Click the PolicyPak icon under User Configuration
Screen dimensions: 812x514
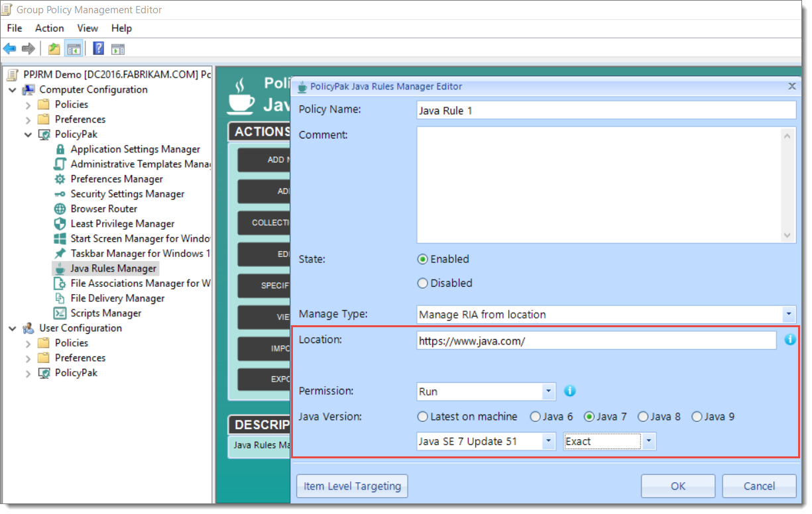pyautogui.click(x=44, y=373)
